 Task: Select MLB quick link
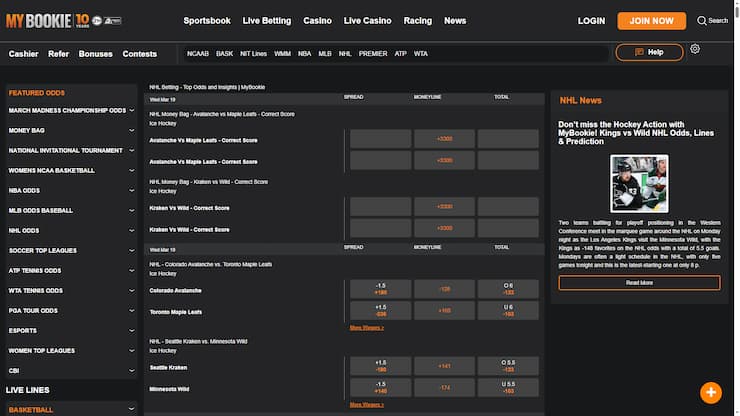(x=325, y=54)
